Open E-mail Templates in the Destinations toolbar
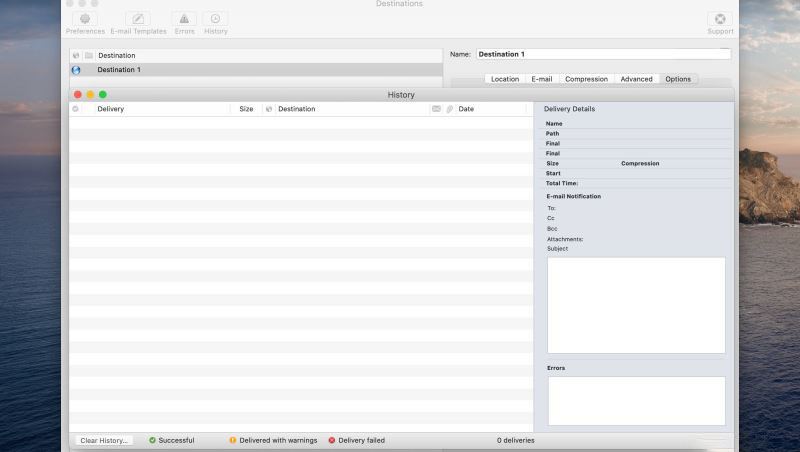Screen dimensions: 800x452 coord(138,23)
